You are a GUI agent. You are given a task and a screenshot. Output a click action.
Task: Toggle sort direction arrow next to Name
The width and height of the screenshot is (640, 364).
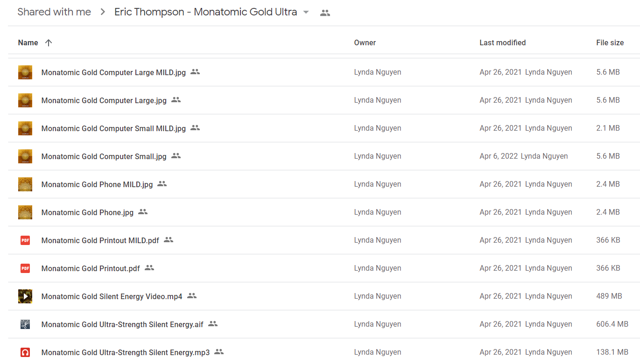click(x=49, y=42)
